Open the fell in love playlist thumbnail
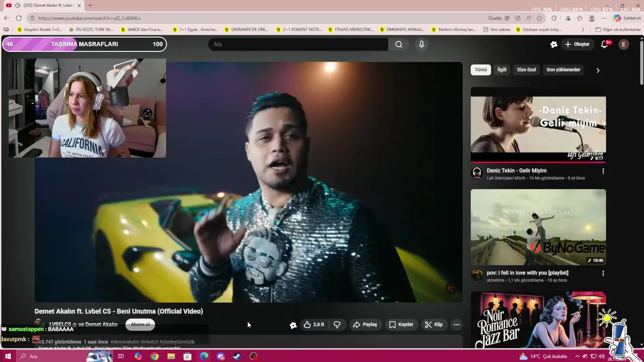Image resolution: width=644 pixels, height=362 pixels. (538, 227)
